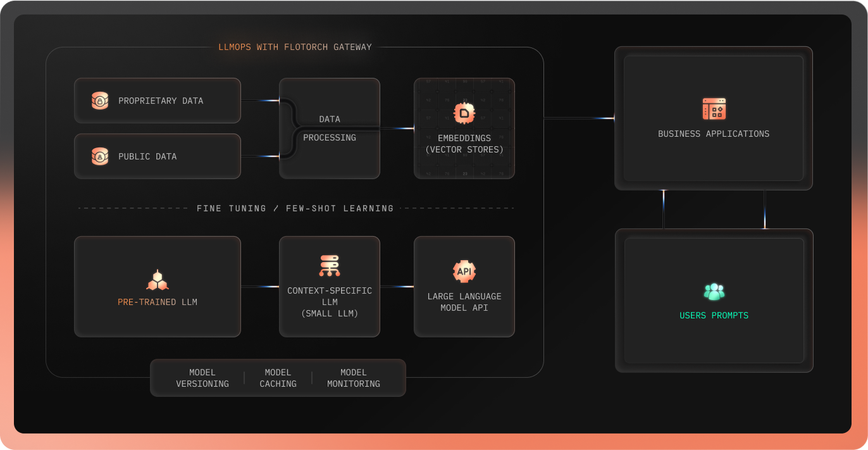Click the EMBEDDINGS (VECTOR STORES) label

coord(464,144)
